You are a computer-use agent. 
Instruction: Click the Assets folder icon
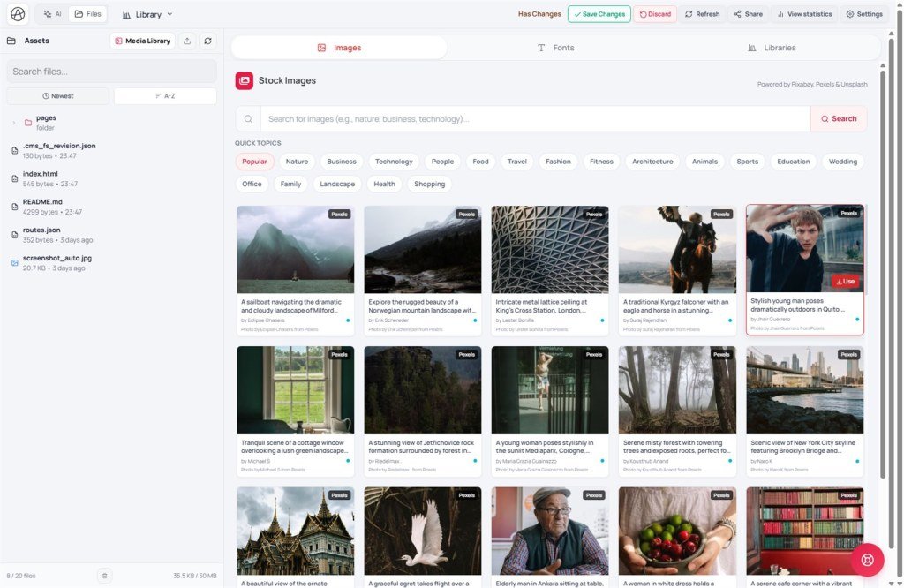(x=11, y=41)
